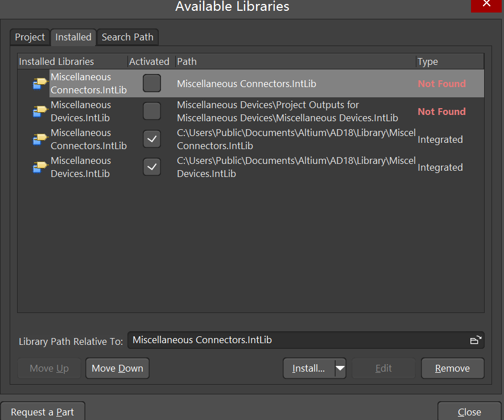Click the Close button
Viewport: 504px width, 420px height.
pos(469,412)
